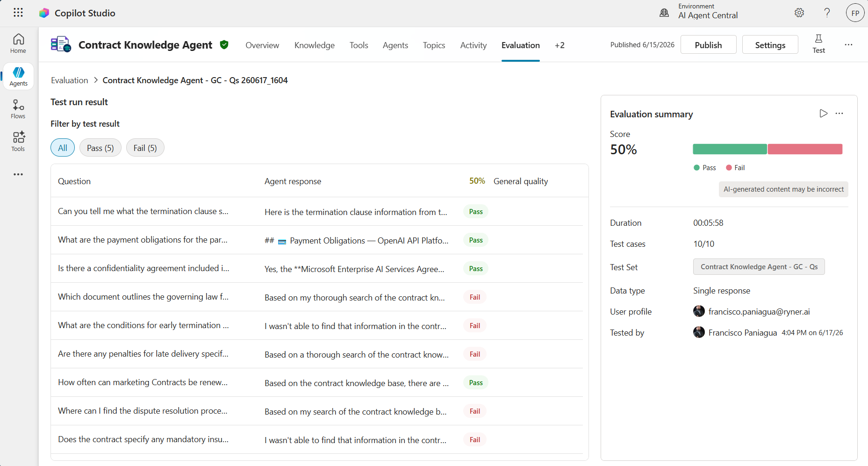Open the sidebar more options ellipsis

[18, 174]
